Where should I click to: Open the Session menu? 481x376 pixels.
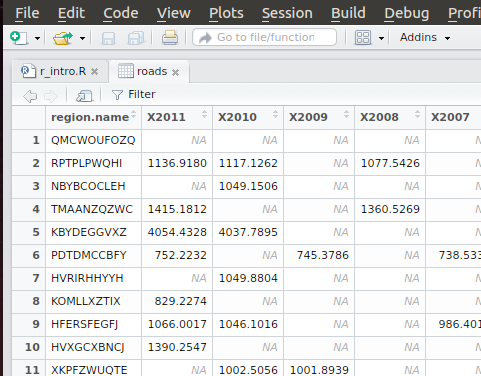tap(287, 13)
